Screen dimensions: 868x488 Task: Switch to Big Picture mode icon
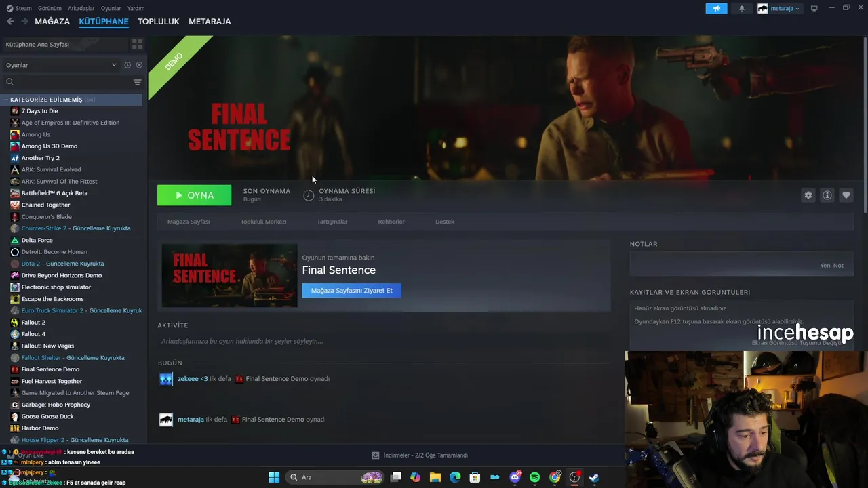pyautogui.click(x=814, y=8)
